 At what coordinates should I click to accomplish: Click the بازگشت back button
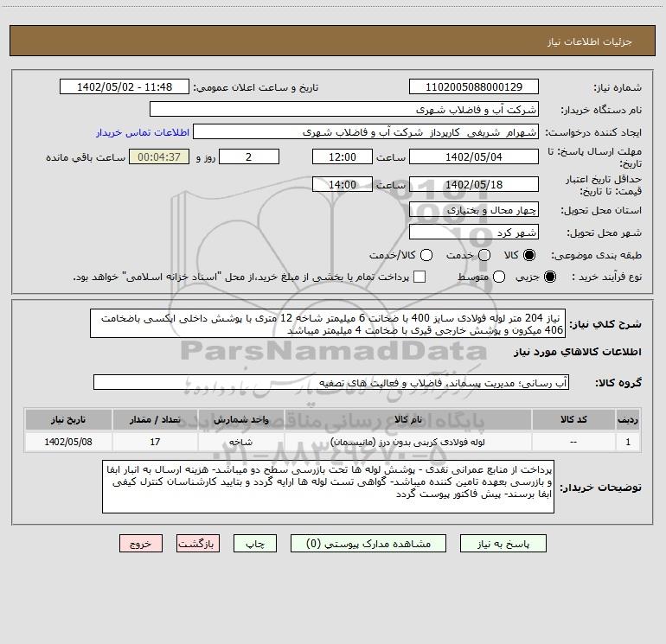tap(198, 544)
